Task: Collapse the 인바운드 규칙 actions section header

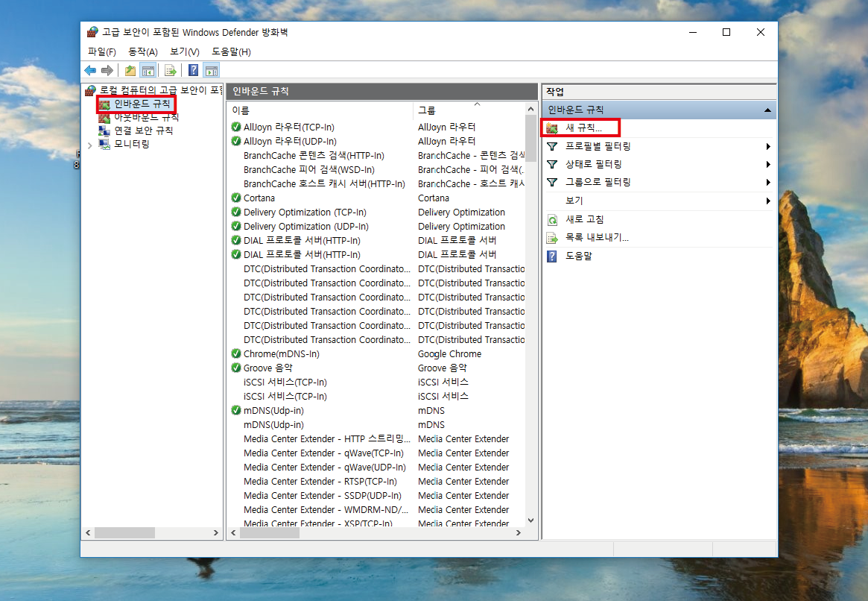Action: tap(767, 110)
